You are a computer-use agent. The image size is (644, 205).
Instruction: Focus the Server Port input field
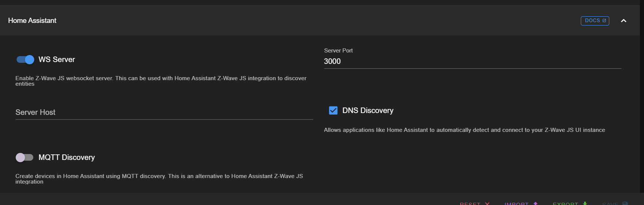pos(472,61)
